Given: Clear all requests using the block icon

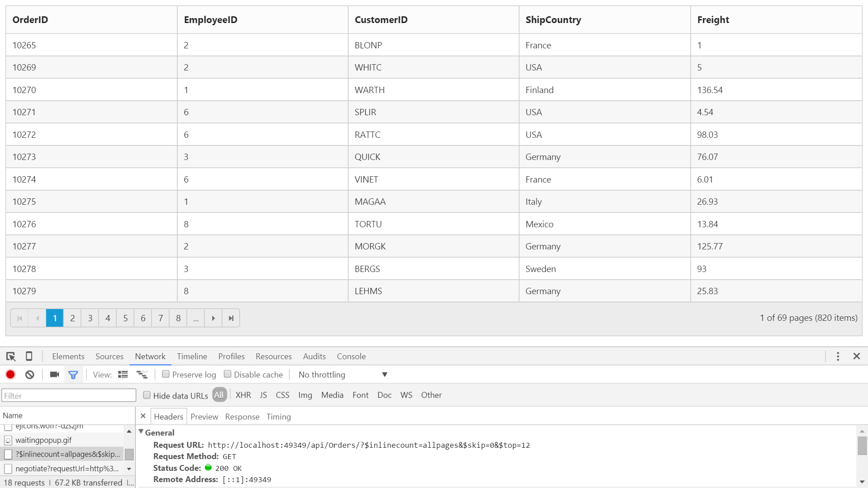Looking at the screenshot, I should [30, 374].
